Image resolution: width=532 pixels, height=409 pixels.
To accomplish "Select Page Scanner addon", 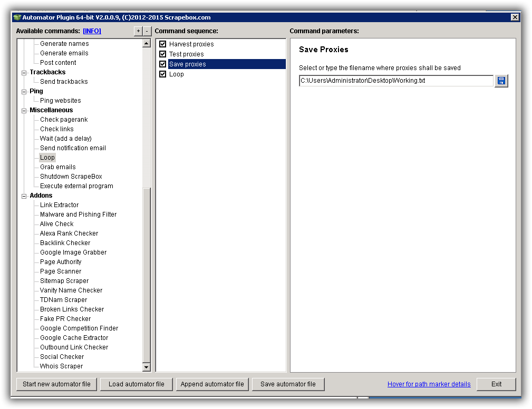I will pyautogui.click(x=61, y=271).
